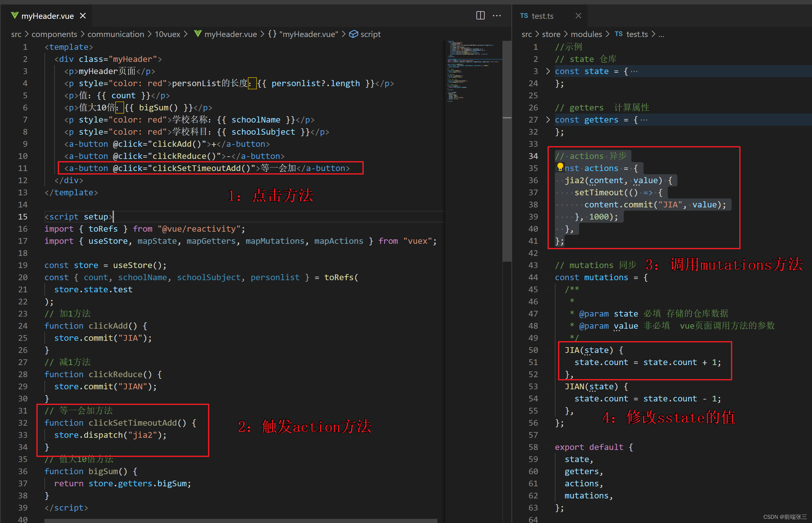The image size is (812, 523).
Task: Click the Vue icon on myHeader.vue tab
Action: coord(15,15)
